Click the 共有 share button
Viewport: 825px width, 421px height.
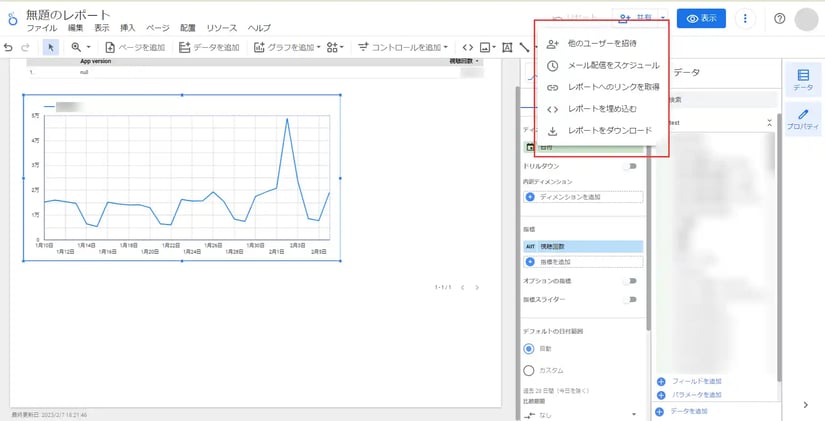point(636,18)
